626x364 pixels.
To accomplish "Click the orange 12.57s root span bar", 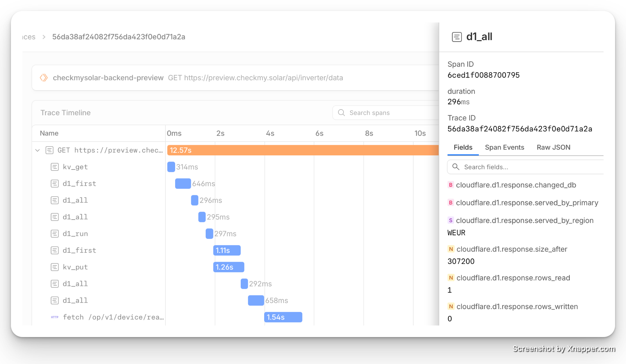I will tap(302, 150).
